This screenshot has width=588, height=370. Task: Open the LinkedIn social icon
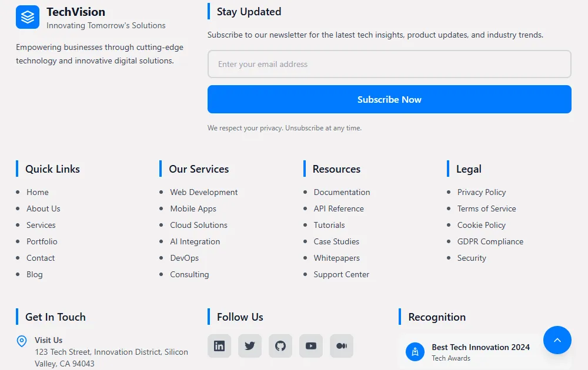click(219, 346)
